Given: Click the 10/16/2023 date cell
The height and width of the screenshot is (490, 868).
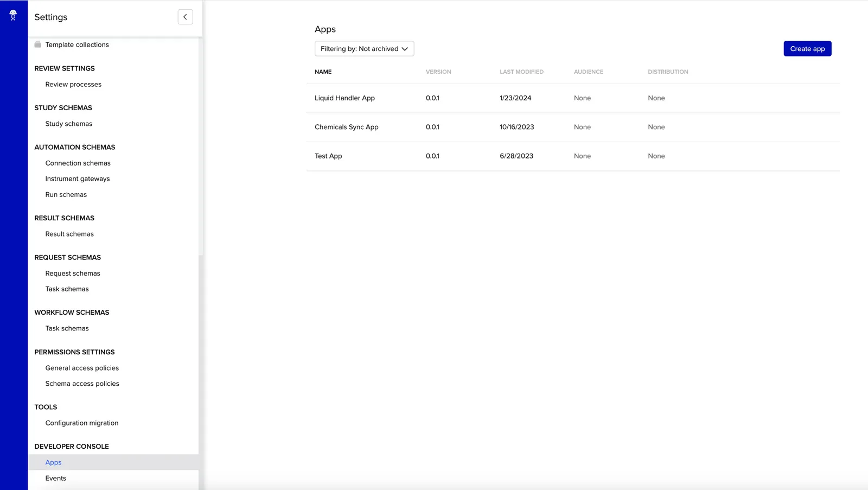Looking at the screenshot, I should pyautogui.click(x=517, y=127).
